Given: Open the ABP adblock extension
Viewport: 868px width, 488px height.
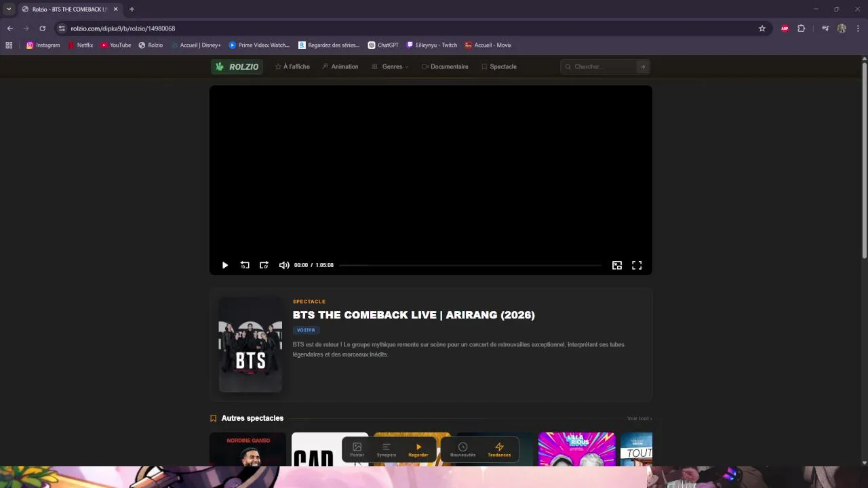Looking at the screenshot, I should pyautogui.click(x=785, y=28).
